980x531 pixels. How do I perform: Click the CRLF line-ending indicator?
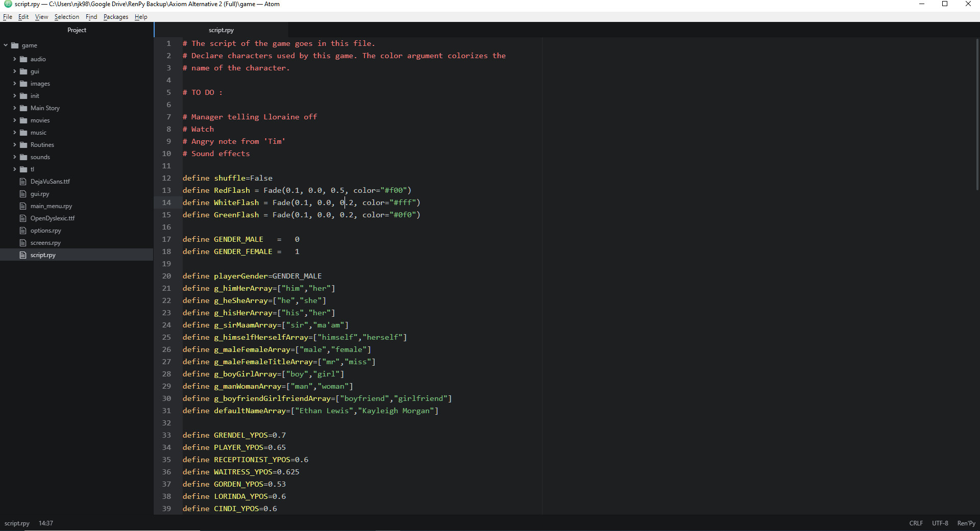[x=916, y=523]
